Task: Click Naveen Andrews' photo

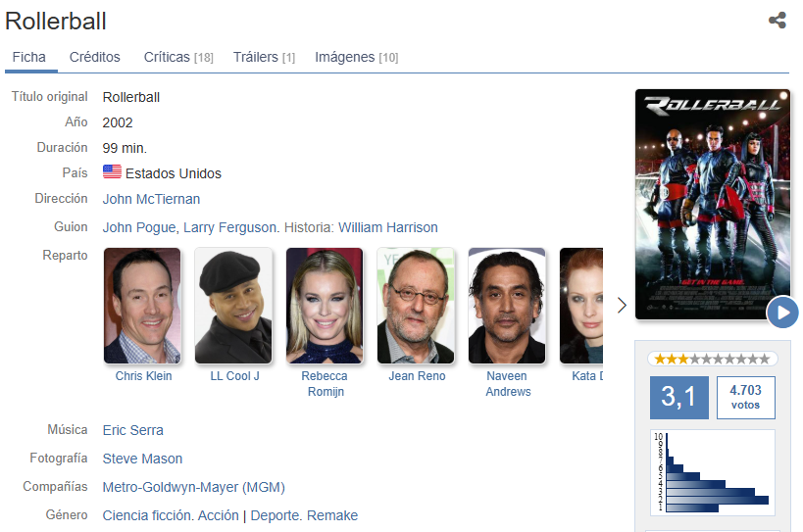Action: (x=507, y=306)
